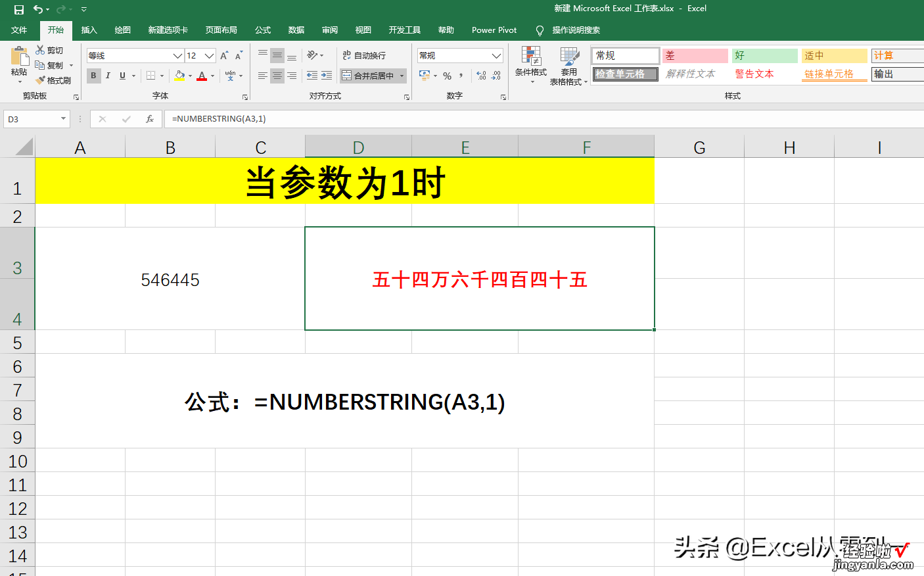Toggle Bold formatting

click(x=93, y=76)
